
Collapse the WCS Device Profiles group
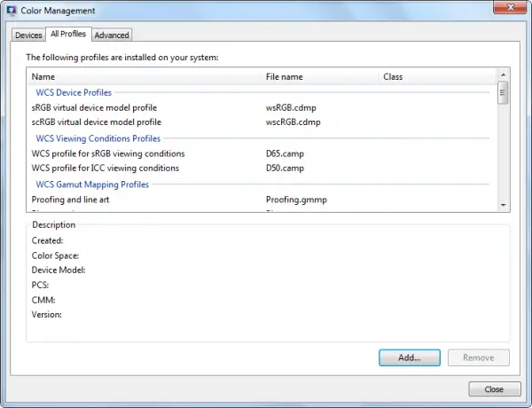[74, 92]
